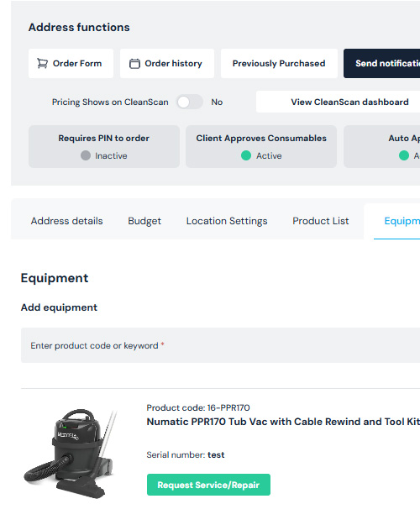Click the cart icon on Order Form
Viewport: 420px width, 525px height.
coord(42,63)
